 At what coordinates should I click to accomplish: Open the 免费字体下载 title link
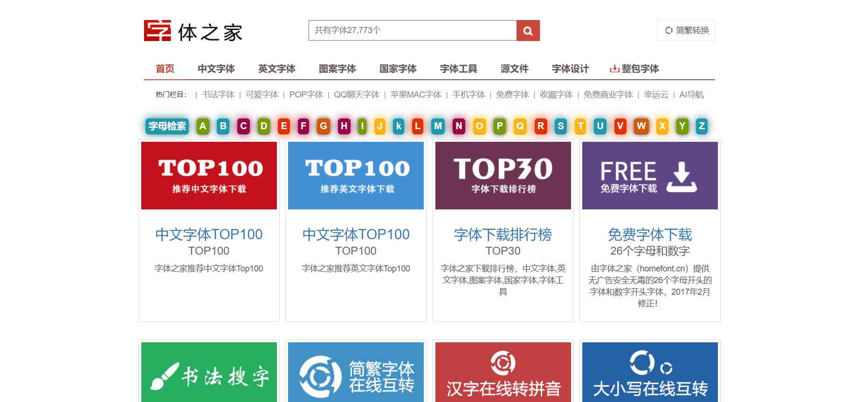650,234
